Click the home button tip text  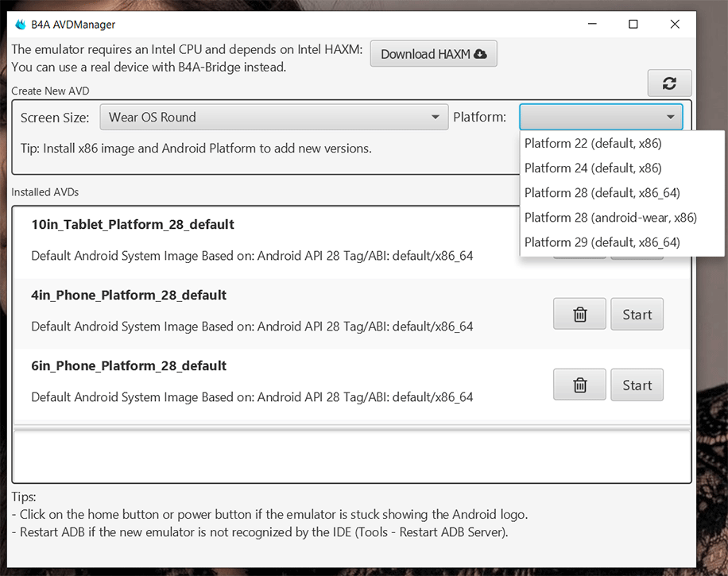269,514
